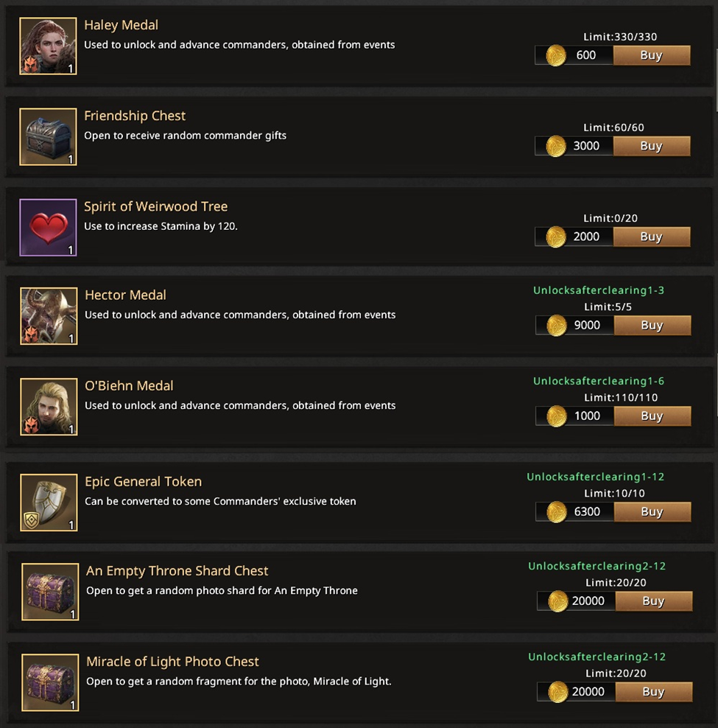Select the O'Biehn Medal portrait icon
Screen dimensions: 718x728
tap(49, 407)
